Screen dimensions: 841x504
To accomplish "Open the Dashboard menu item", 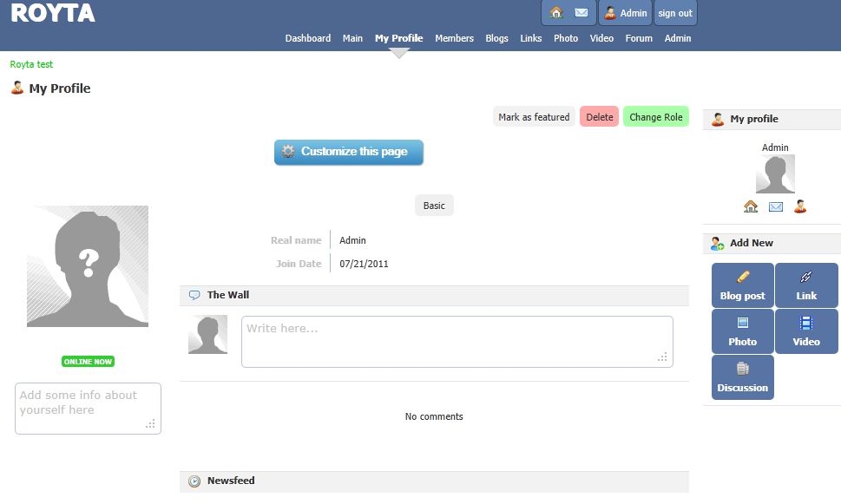I will tap(308, 38).
